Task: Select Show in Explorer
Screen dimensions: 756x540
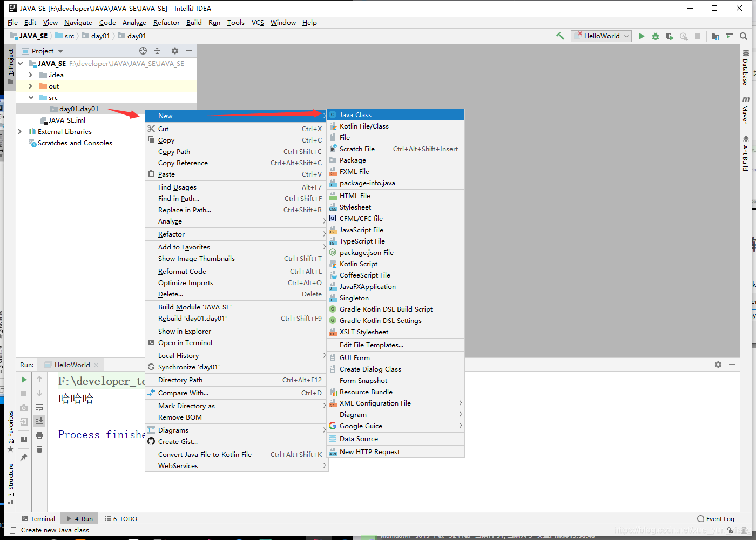Action: (236, 332)
